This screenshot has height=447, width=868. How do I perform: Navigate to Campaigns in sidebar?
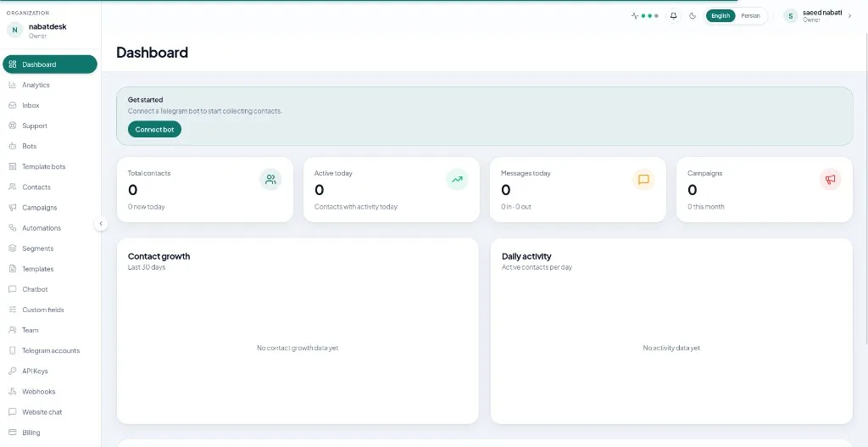[50, 208]
